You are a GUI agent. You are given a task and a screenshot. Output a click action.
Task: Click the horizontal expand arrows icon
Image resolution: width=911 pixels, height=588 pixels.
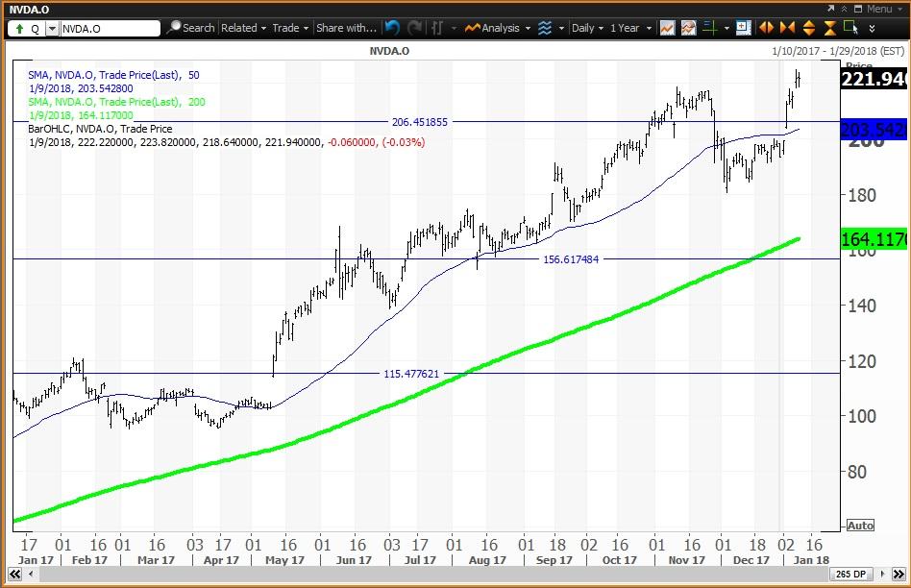click(x=766, y=27)
